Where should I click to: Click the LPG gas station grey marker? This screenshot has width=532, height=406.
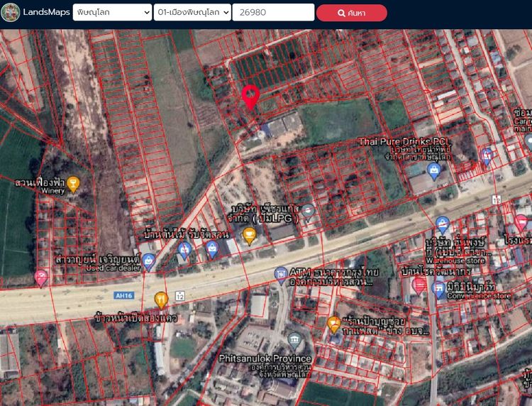[308, 212]
